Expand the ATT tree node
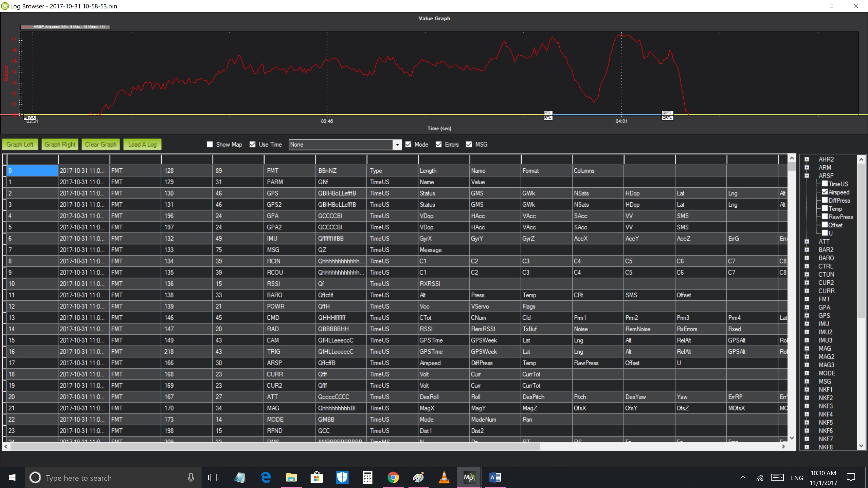 (807, 241)
